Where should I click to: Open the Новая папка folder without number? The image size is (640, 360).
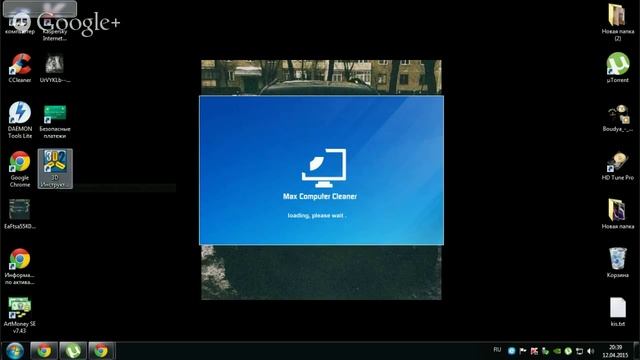point(618,214)
